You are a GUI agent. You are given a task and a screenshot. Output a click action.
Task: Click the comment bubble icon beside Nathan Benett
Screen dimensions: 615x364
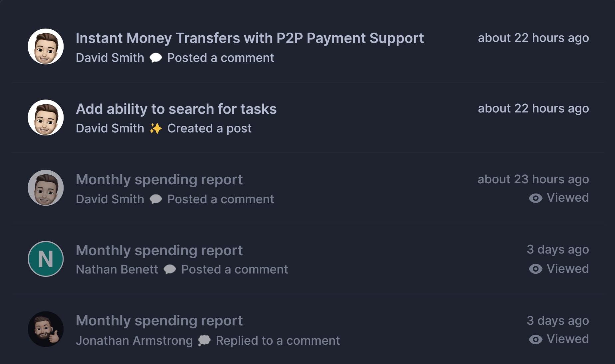click(170, 270)
